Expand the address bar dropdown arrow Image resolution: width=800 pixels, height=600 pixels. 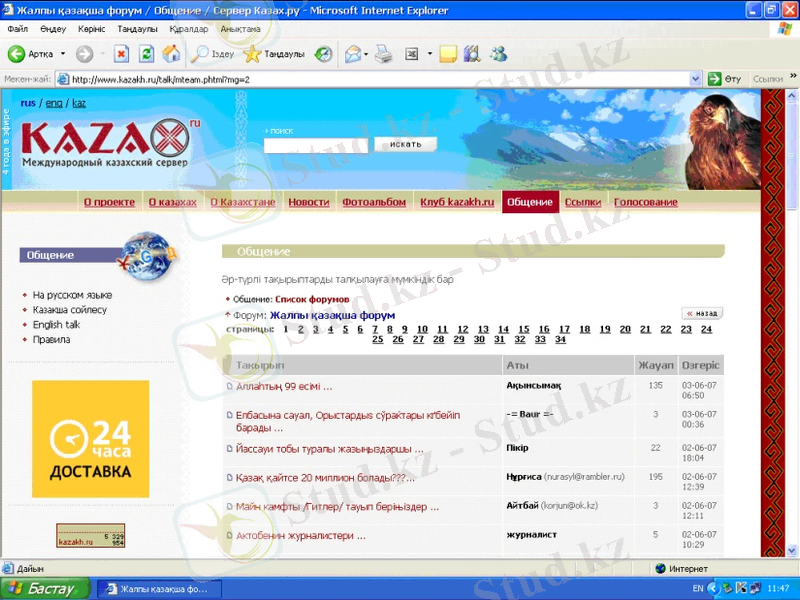[x=695, y=79]
